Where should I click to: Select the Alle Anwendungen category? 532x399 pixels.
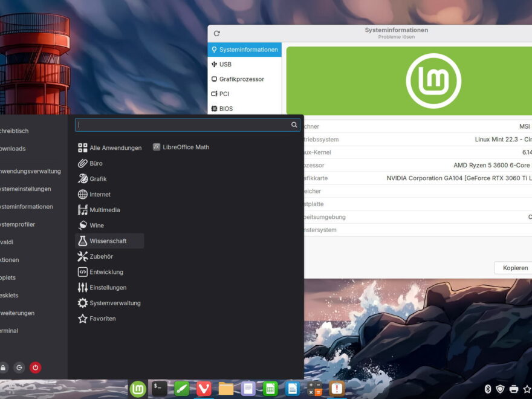pos(115,148)
